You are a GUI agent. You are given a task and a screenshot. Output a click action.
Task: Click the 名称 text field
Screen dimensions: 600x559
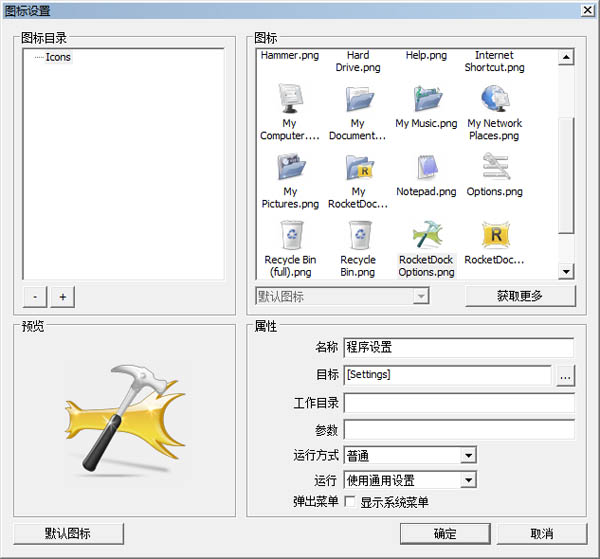(458, 348)
